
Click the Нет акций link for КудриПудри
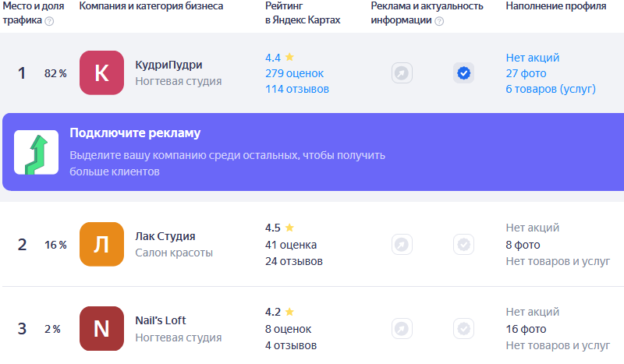(x=533, y=58)
